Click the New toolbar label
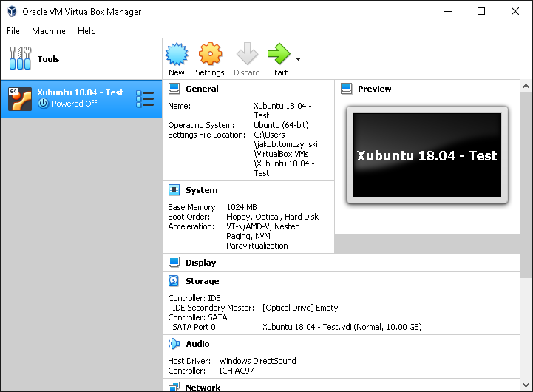This screenshot has width=533, height=392. tap(177, 72)
